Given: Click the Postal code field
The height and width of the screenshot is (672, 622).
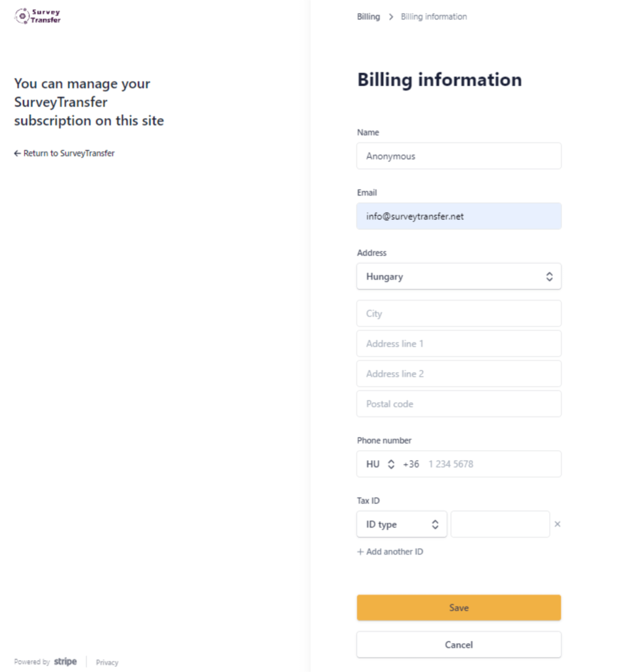Looking at the screenshot, I should click(459, 404).
